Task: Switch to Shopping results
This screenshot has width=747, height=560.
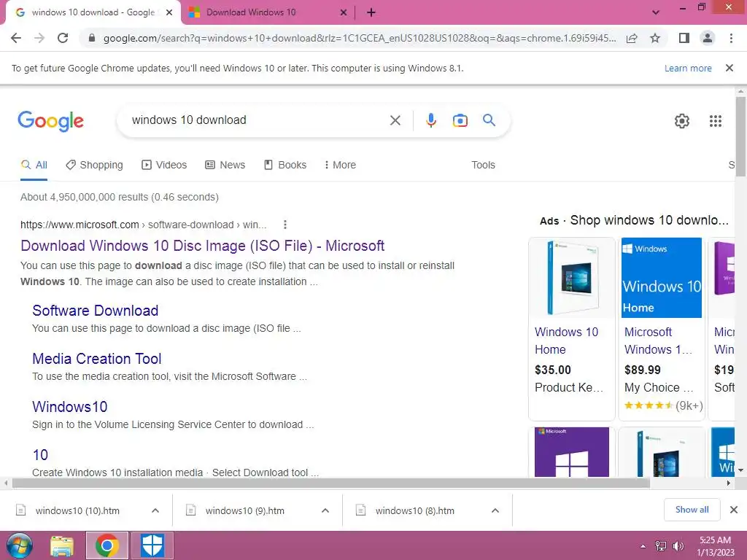Action: 94,165
